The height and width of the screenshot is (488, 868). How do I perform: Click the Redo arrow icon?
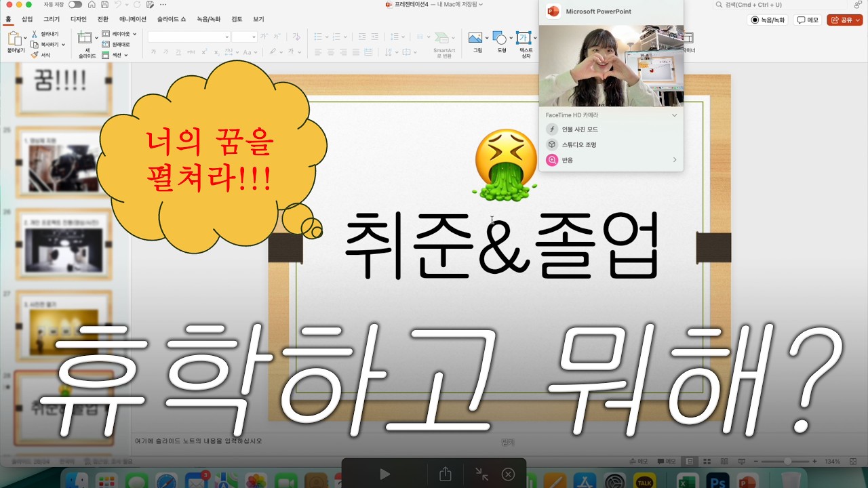pyautogui.click(x=138, y=5)
